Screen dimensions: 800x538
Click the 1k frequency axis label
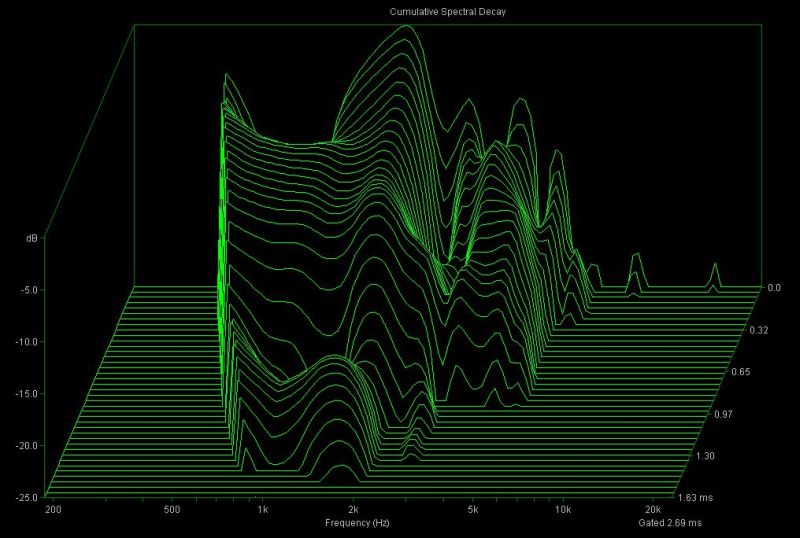click(262, 509)
